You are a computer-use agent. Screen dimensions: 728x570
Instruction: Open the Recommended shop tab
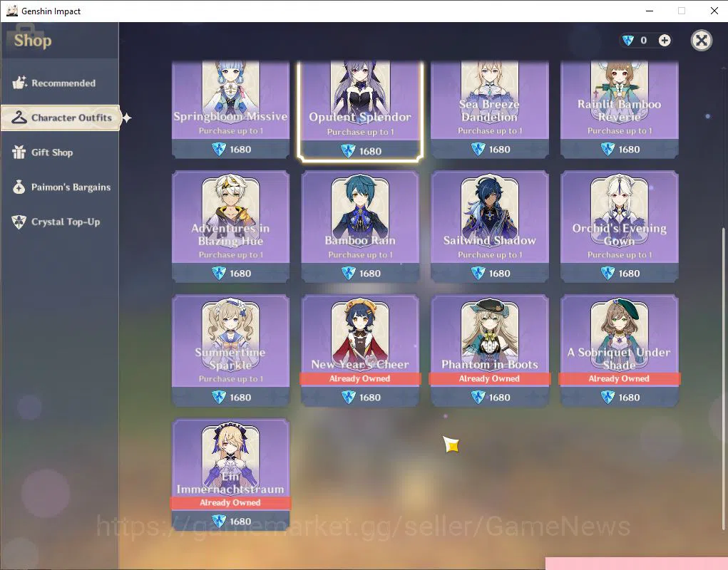point(59,83)
